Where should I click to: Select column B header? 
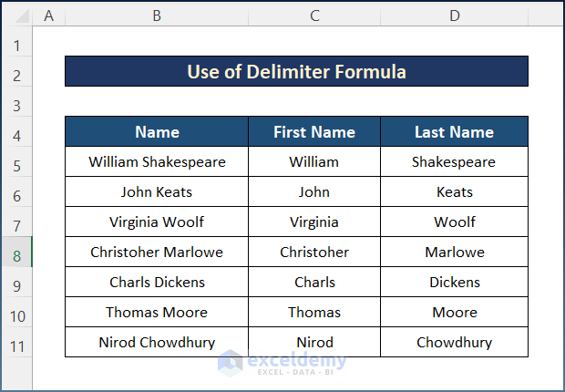[157, 15]
